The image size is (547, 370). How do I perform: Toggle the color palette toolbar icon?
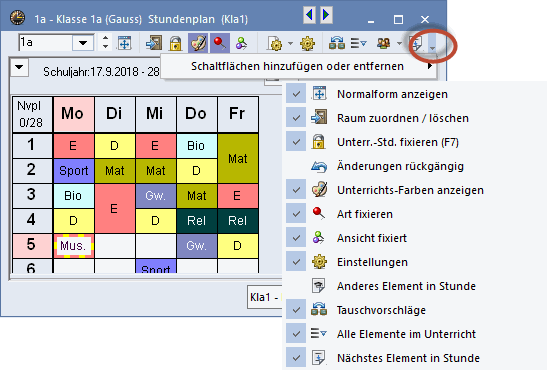[x=198, y=43]
